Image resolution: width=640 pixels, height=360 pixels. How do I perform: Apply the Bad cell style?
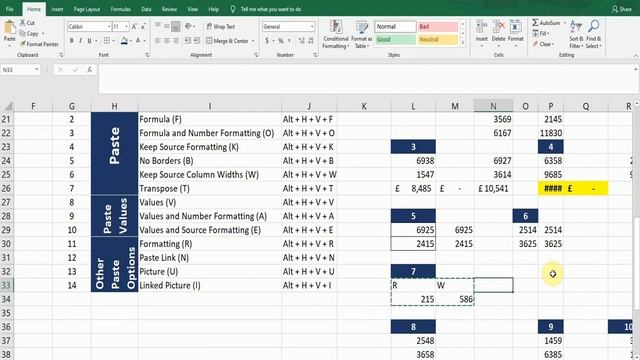coord(438,27)
